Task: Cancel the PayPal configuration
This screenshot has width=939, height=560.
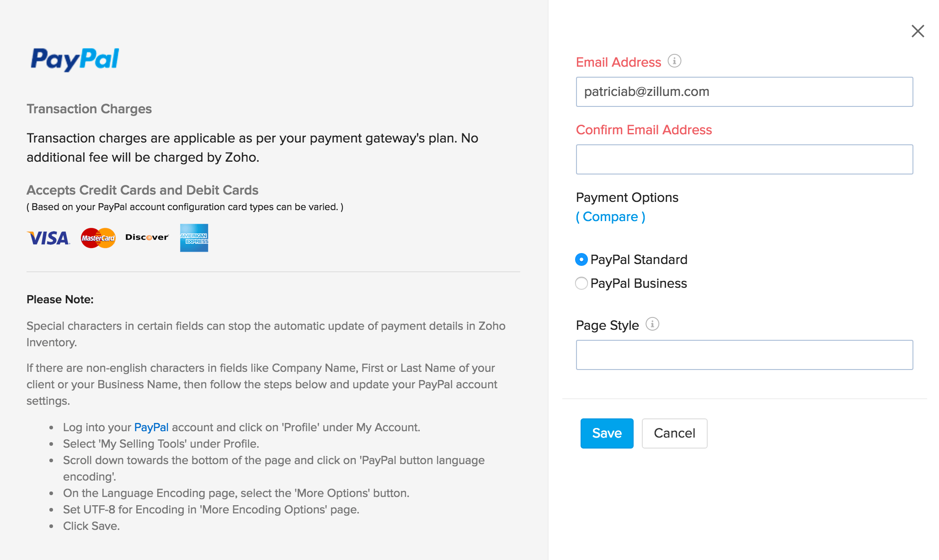Action: pyautogui.click(x=674, y=433)
